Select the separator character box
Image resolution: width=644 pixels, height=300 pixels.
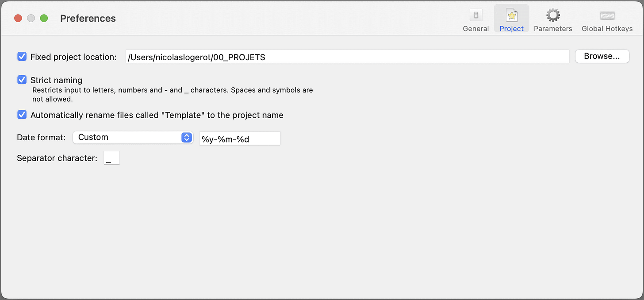point(111,158)
